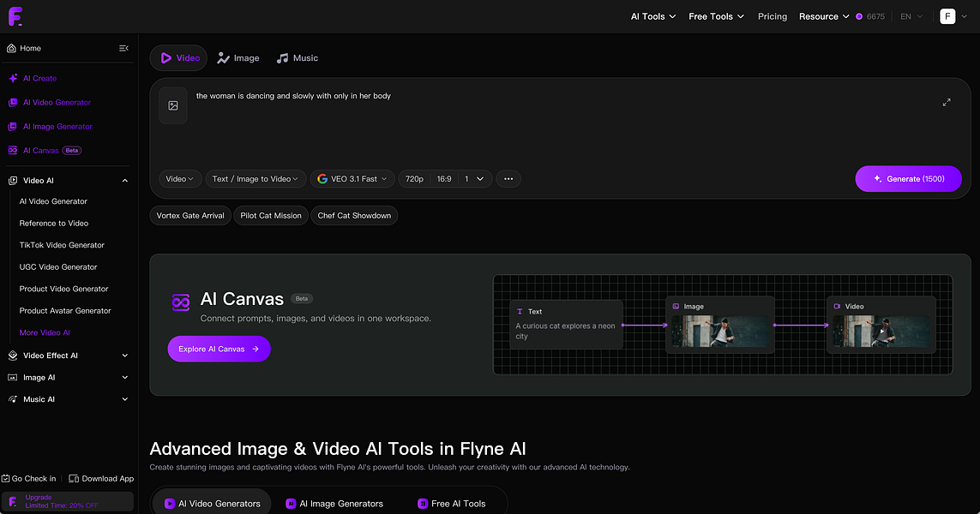Open the Resource dropdown menu
This screenshot has width=980, height=514.
[824, 16]
